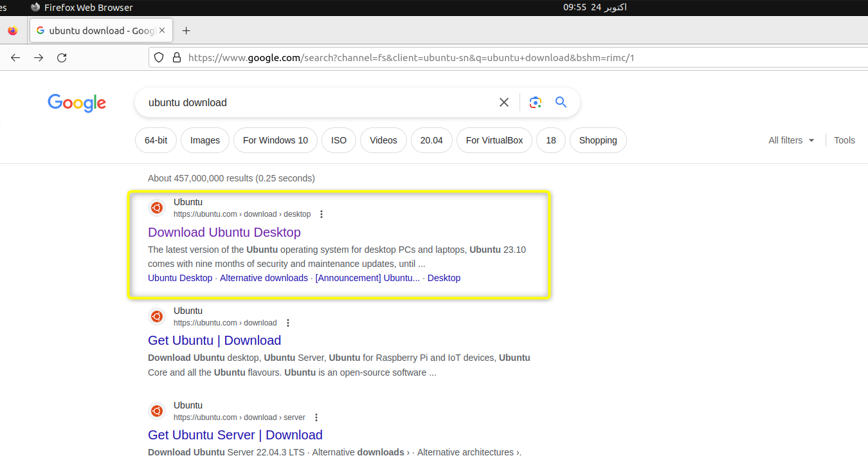The width and height of the screenshot is (868, 467).
Task: Click the blue search magnifier icon
Action: [561, 102]
